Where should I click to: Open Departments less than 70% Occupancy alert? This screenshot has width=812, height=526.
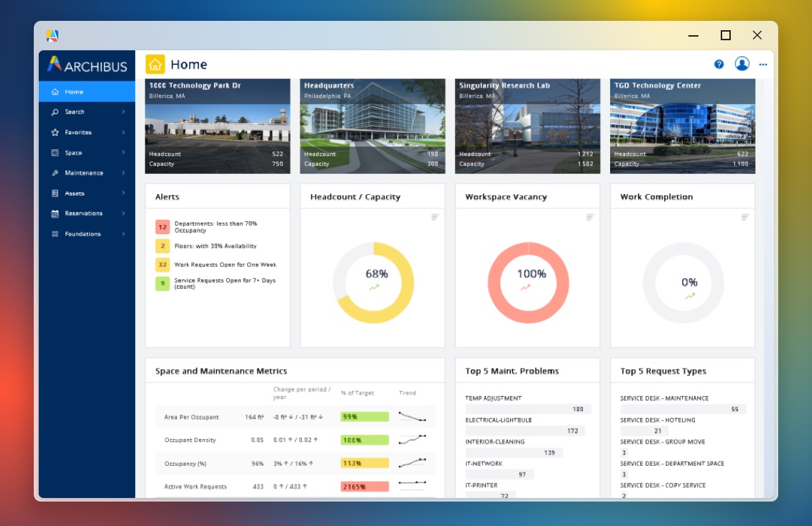coord(216,227)
